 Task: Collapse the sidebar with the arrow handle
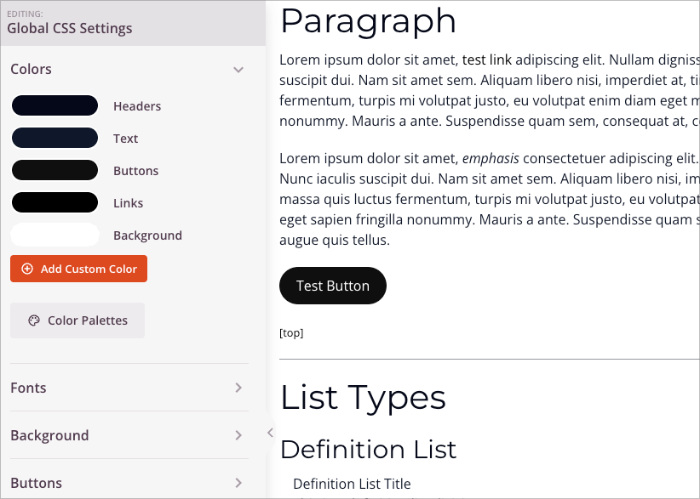coord(270,433)
